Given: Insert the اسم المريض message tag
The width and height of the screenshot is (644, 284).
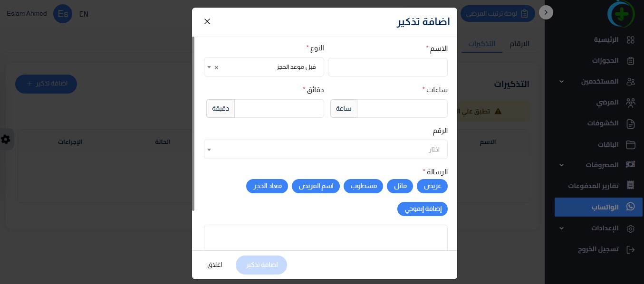Looking at the screenshot, I should pos(316,186).
